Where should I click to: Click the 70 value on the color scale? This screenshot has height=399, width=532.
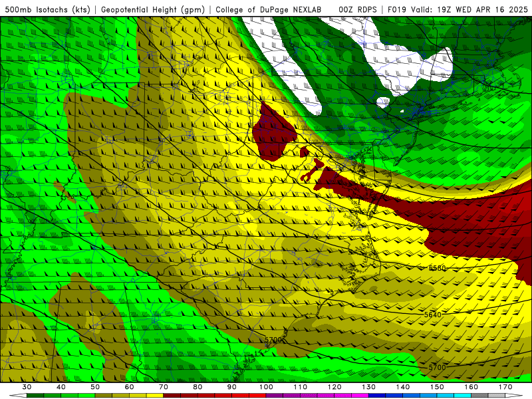coord(164,387)
